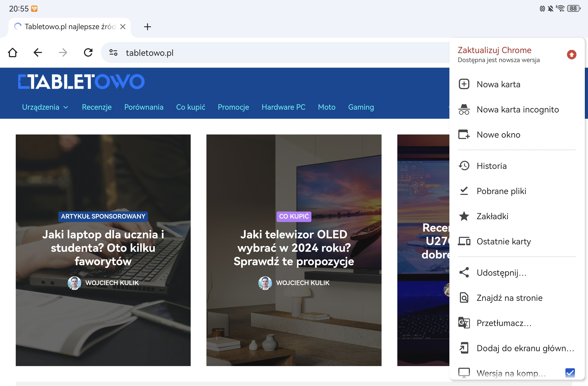This screenshot has width=588, height=386.
Task: Open headline Jaki laptop dla ucznia i studenta
Action: point(103,248)
